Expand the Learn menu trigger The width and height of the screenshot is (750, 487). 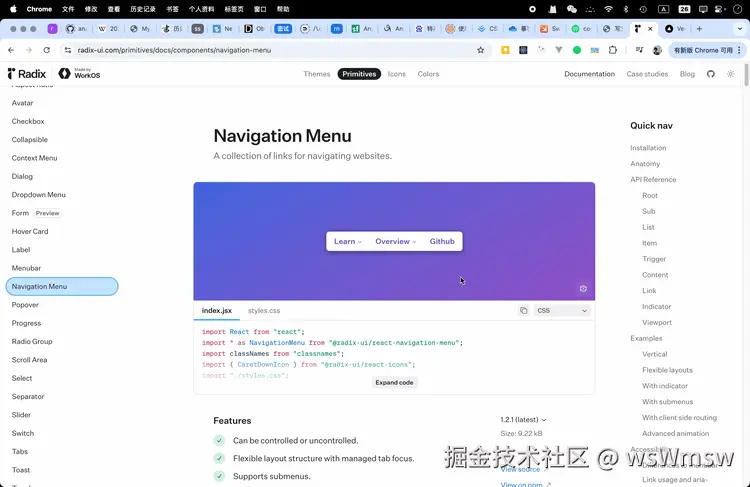point(348,241)
